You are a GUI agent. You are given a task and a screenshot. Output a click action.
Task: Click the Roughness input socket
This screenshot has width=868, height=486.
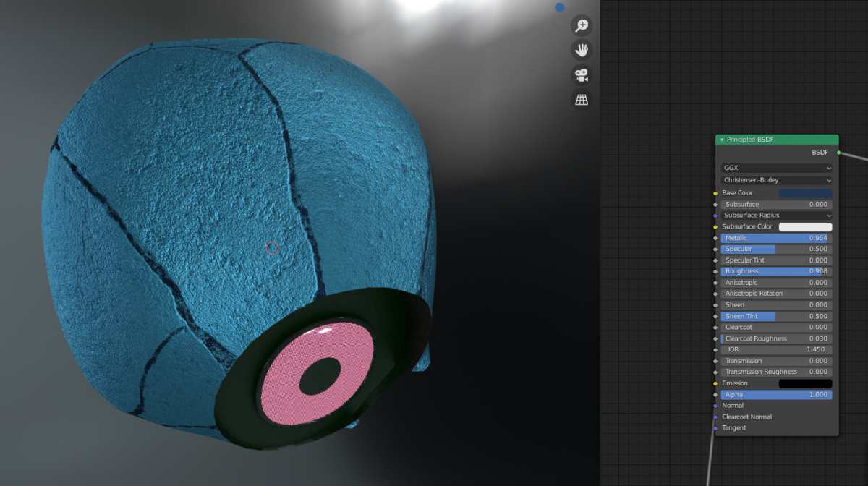click(715, 271)
